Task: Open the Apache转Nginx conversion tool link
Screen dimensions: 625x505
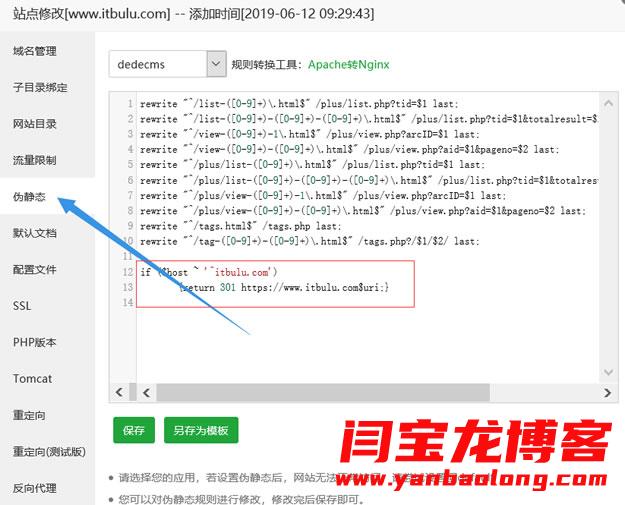Action: pyautogui.click(x=348, y=65)
